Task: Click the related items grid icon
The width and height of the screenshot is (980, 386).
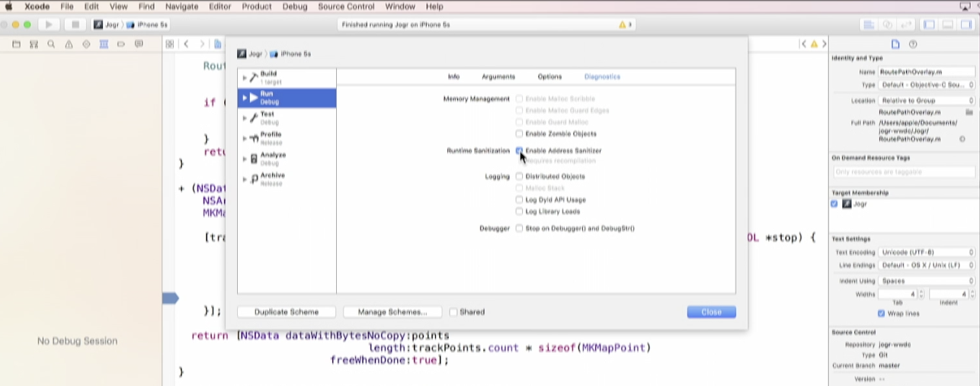Action: [x=170, y=44]
